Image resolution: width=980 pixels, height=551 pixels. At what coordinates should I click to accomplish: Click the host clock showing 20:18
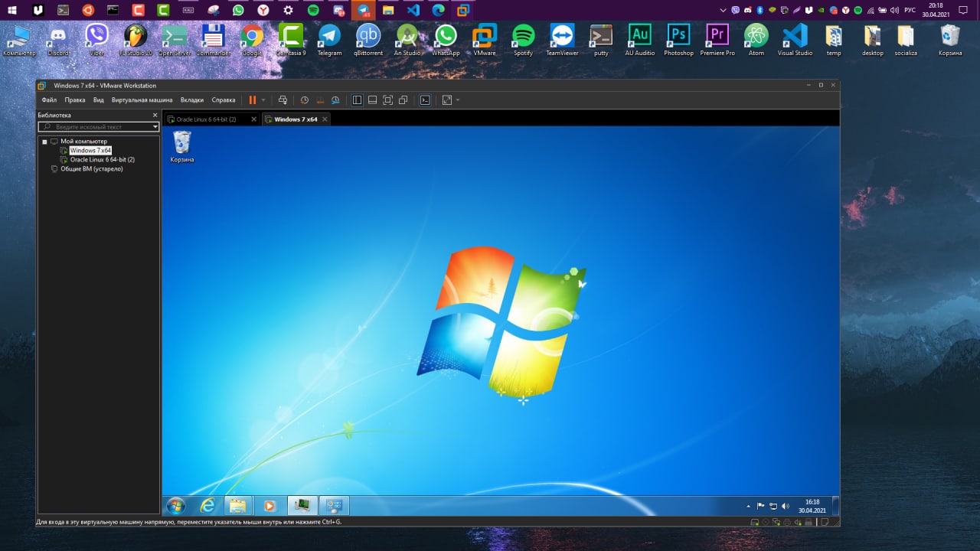click(x=936, y=10)
